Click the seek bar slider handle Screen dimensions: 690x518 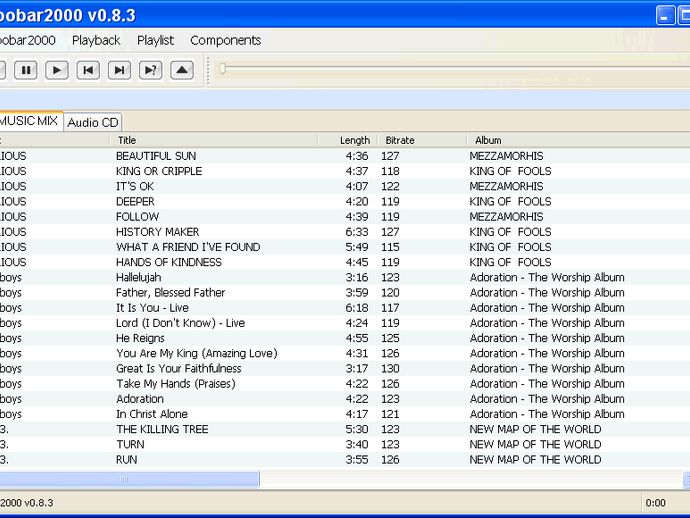click(223, 69)
